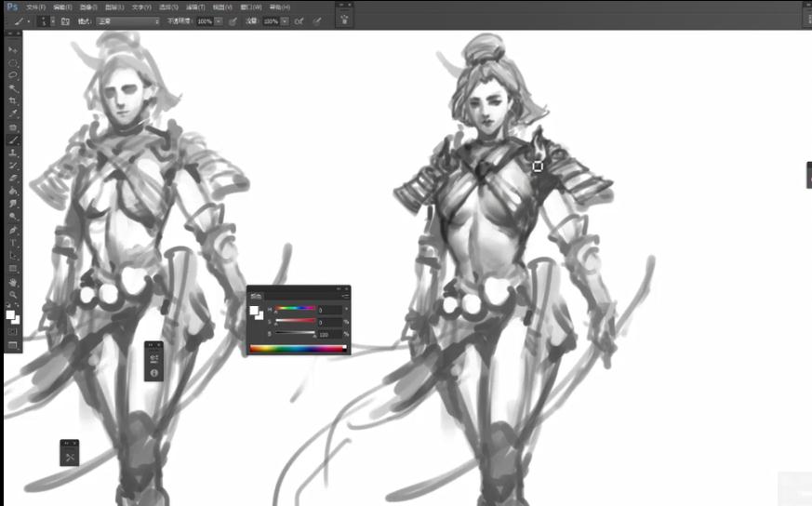Select the Dodge tool
Viewport: 812px width, 506px height.
pos(13,217)
